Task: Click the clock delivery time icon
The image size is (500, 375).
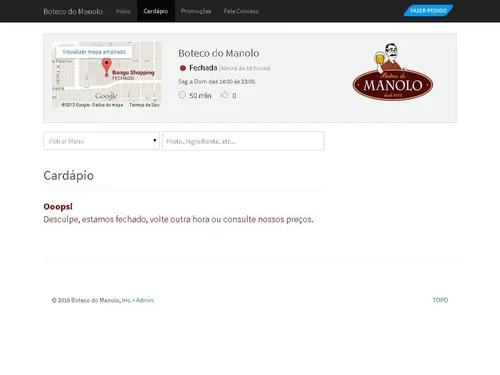Action: click(182, 95)
